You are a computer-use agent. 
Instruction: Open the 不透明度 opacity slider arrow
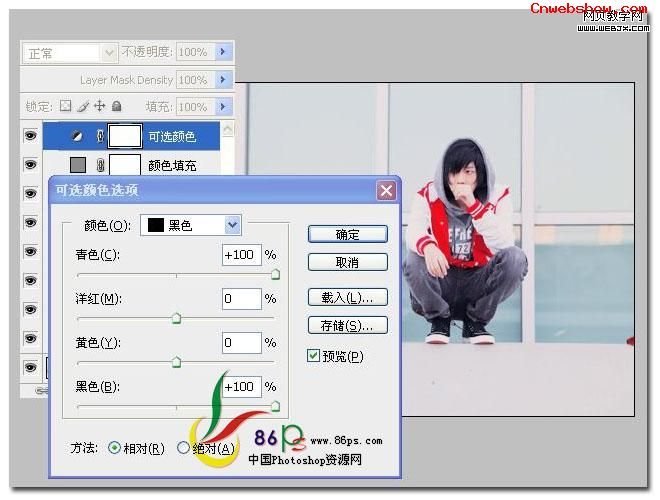[224, 52]
